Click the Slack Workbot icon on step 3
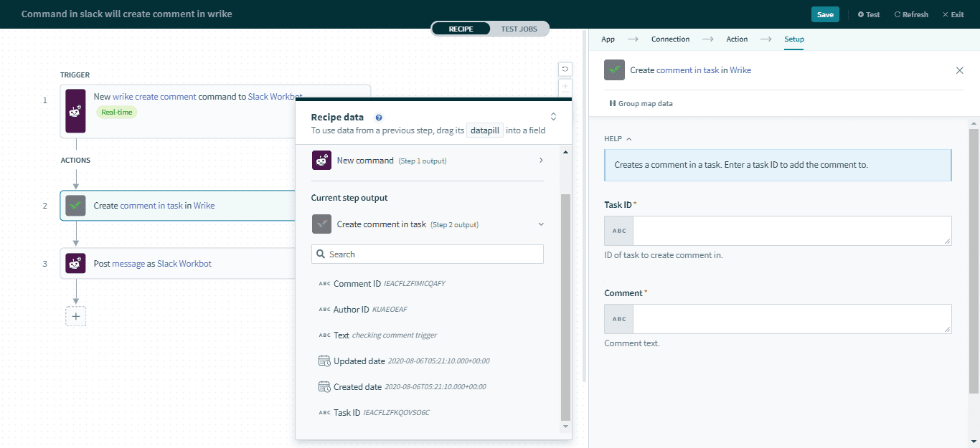Image resolution: width=980 pixels, height=448 pixels. (75, 263)
